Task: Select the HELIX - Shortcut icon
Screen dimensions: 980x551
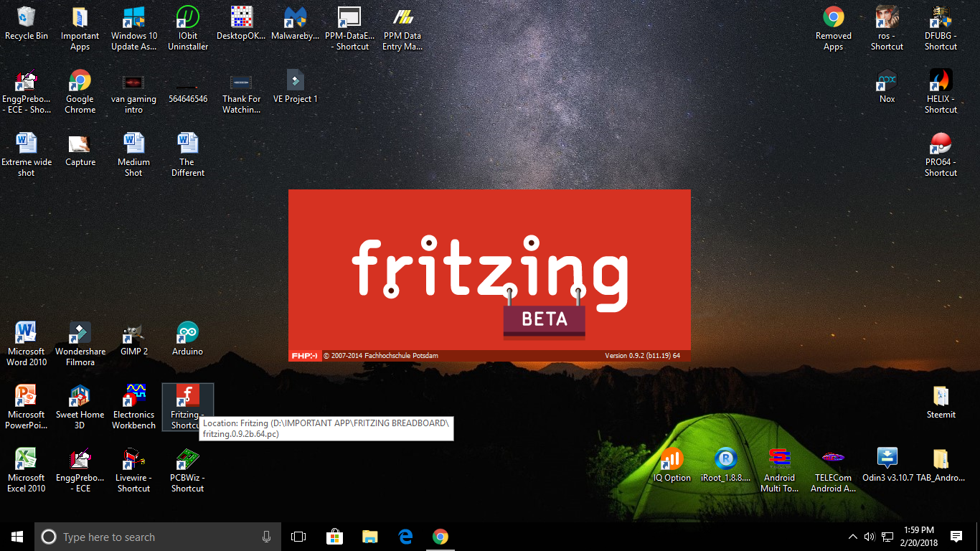Action: click(941, 92)
